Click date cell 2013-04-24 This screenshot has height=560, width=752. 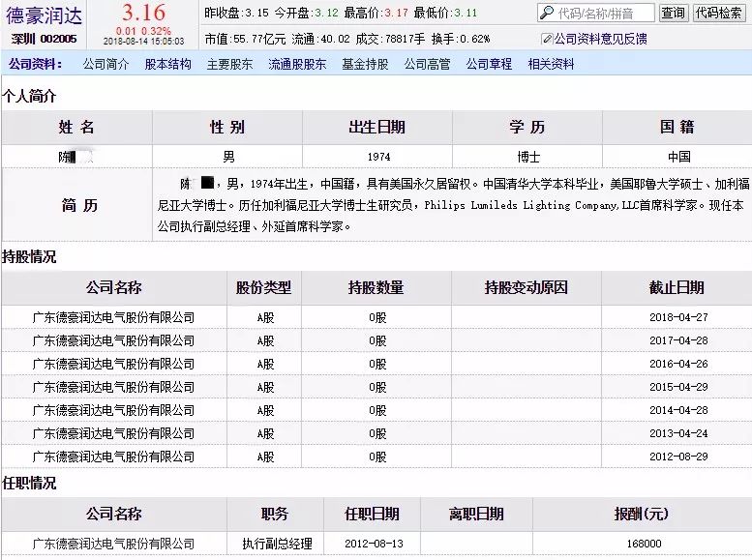pyautogui.click(x=678, y=433)
